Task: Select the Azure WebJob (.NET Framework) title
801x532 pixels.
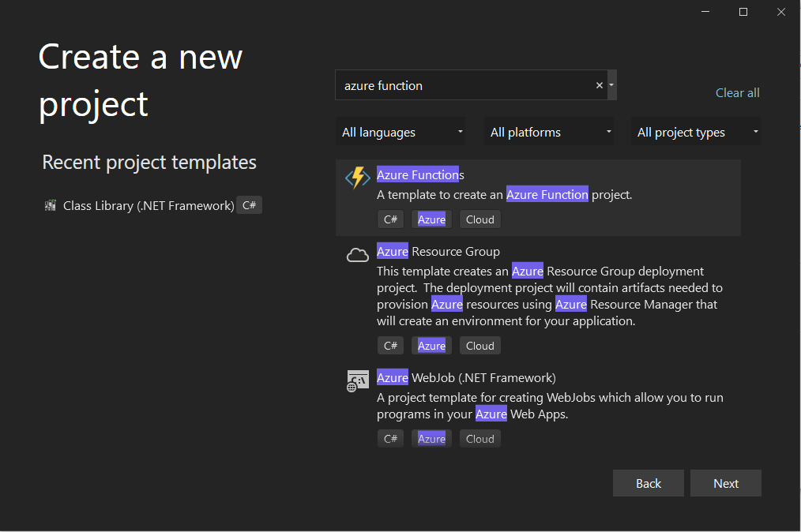Action: pos(466,377)
